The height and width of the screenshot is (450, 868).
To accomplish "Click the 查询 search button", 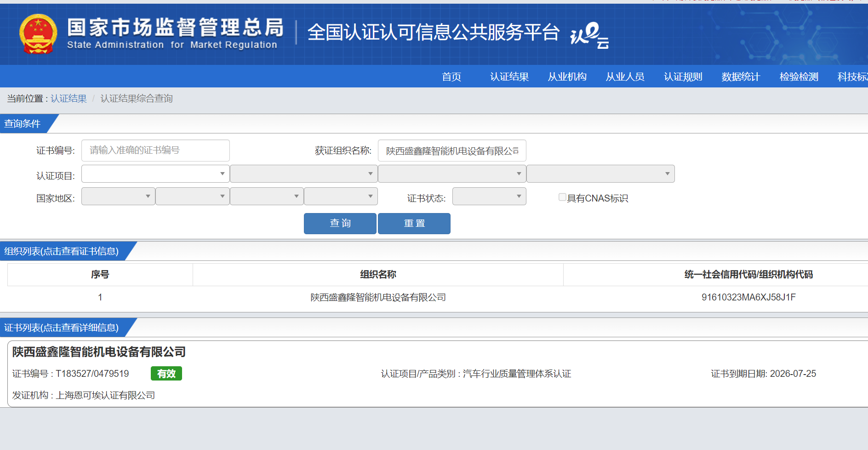I will [340, 224].
